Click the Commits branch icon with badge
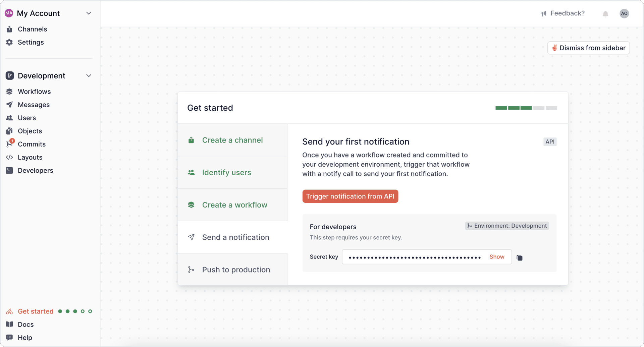The image size is (644, 347). point(9,144)
